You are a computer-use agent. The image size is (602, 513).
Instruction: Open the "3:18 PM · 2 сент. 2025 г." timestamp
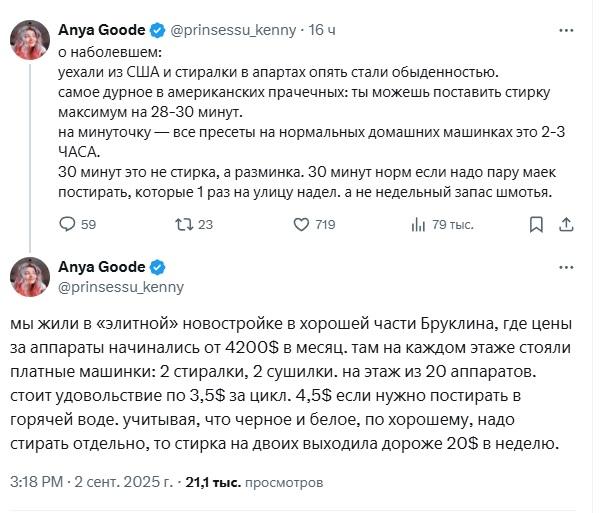click(x=91, y=482)
